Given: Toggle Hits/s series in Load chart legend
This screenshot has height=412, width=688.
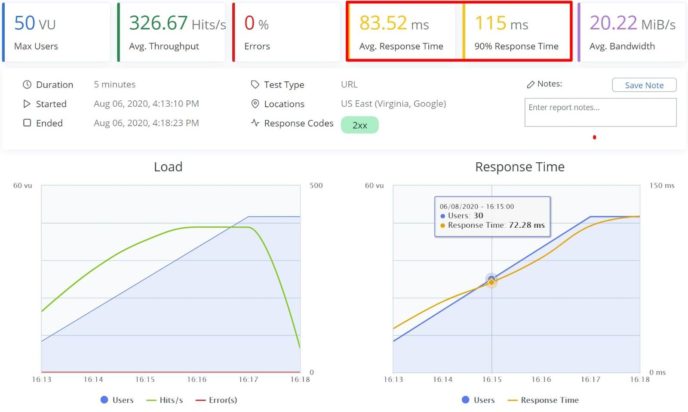Looking at the screenshot, I should pyautogui.click(x=165, y=400).
